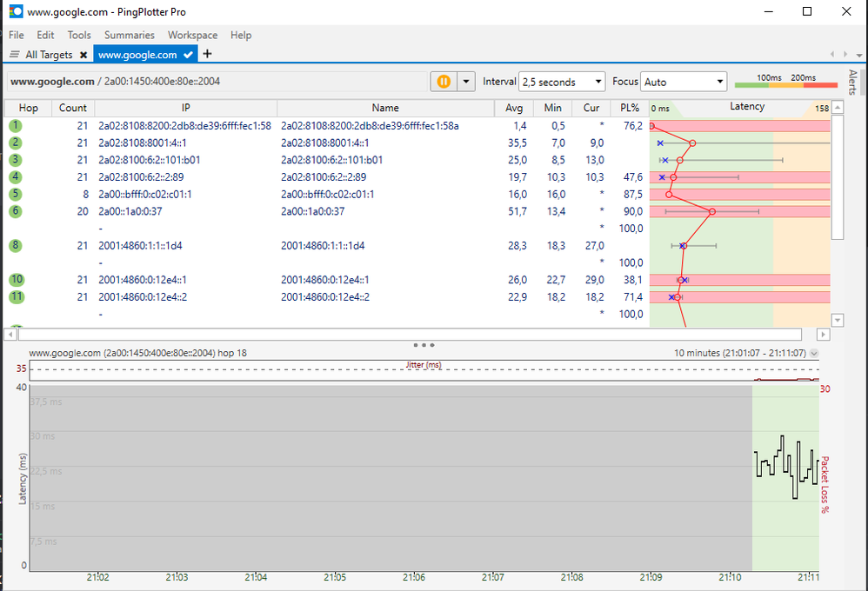Select hop 11 green circle icon
Viewport: 868px width, 591px height.
(16, 297)
